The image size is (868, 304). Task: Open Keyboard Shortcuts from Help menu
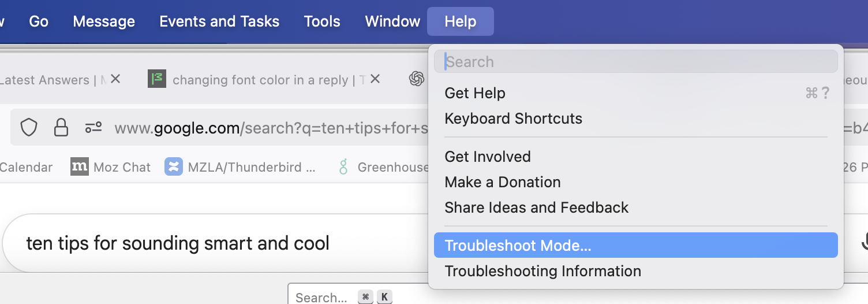(513, 118)
